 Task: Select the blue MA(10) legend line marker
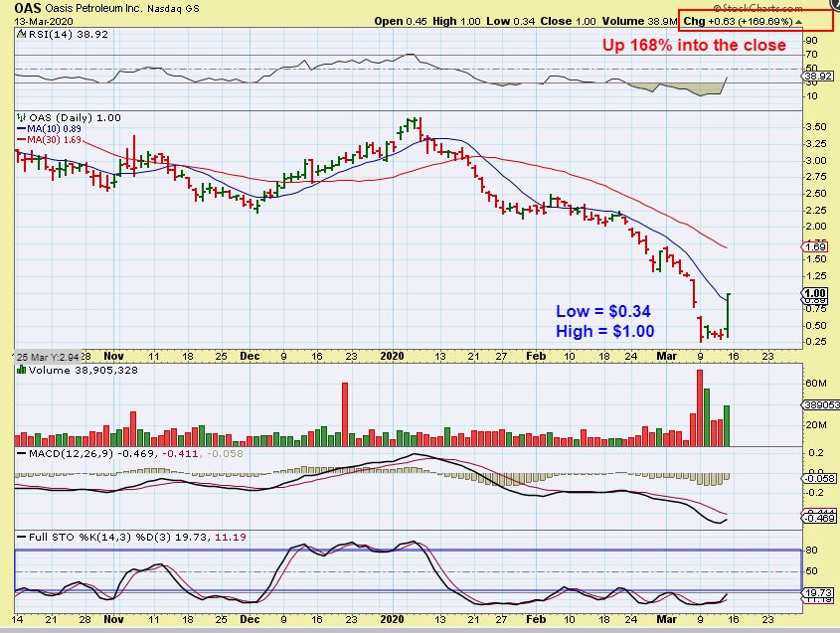pos(22,129)
